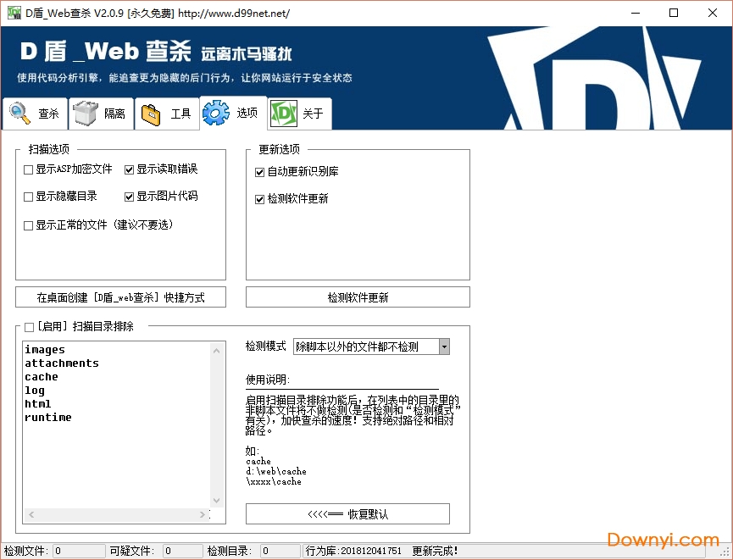Click the 选项 gear icon

pyautogui.click(x=214, y=112)
